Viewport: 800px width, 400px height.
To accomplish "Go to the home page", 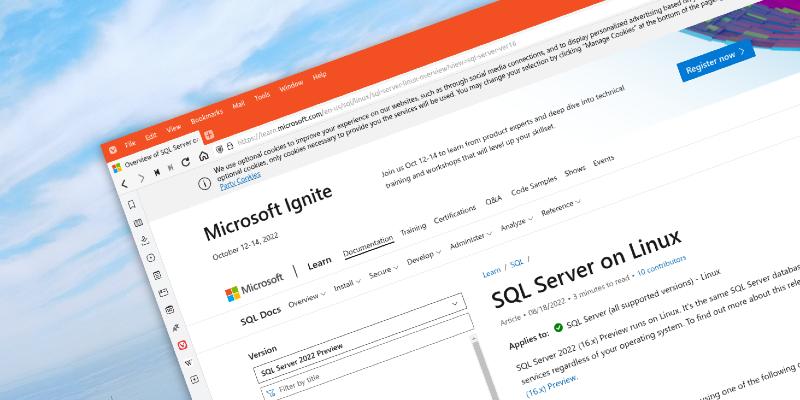I will coord(203,156).
